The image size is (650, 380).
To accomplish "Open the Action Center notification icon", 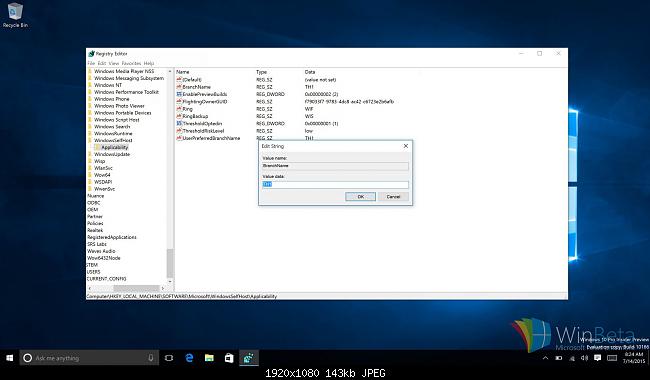I will coord(597,358).
